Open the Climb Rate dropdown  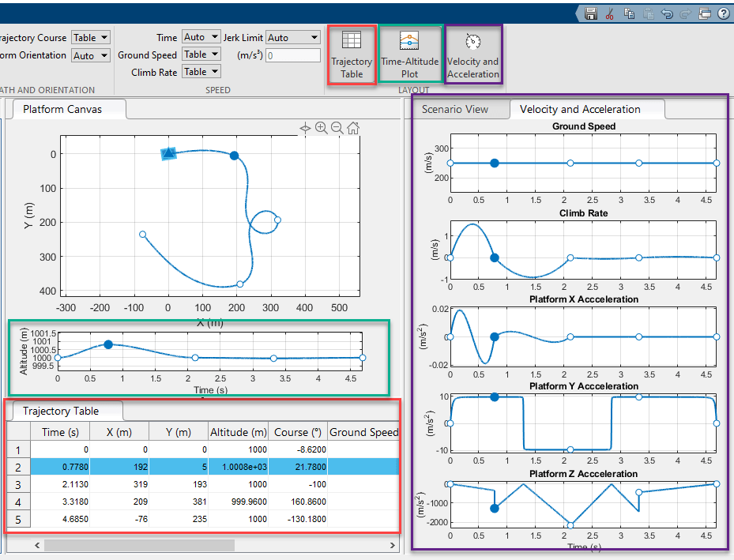pos(201,72)
